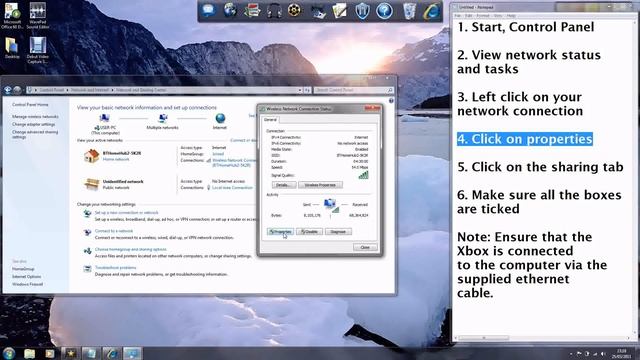The width and height of the screenshot is (640, 360).
Task: Close the Wireless Network Connection Status dialog
Action: 365,247
